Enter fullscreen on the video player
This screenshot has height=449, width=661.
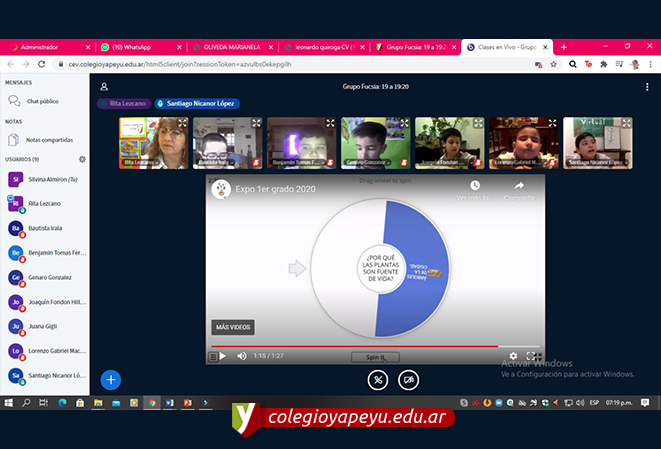point(534,355)
